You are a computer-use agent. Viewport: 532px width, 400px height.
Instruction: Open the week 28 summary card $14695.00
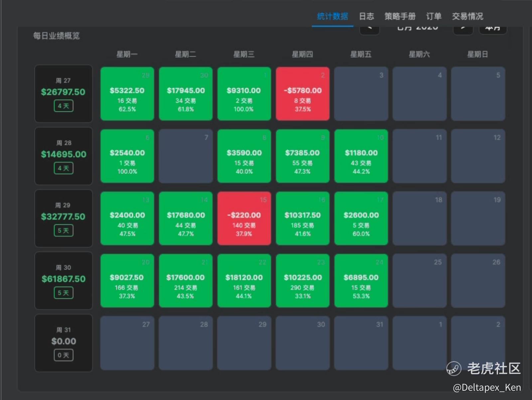coord(64,156)
